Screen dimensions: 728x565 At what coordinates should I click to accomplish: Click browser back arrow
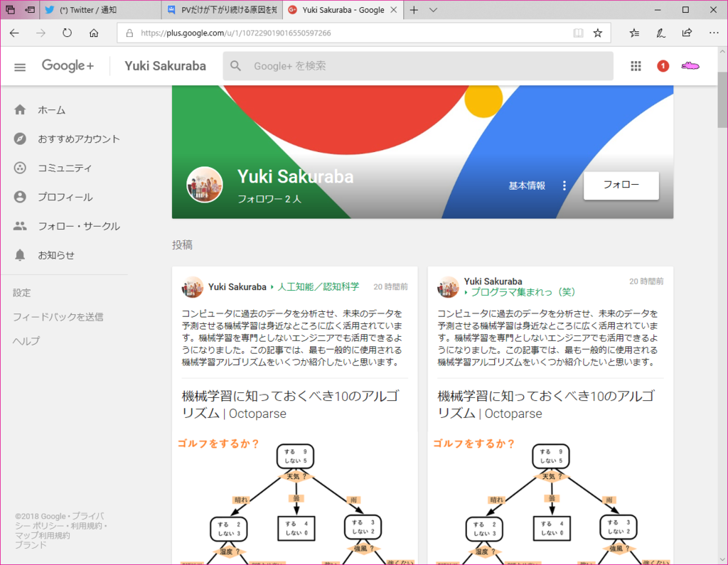point(14,33)
